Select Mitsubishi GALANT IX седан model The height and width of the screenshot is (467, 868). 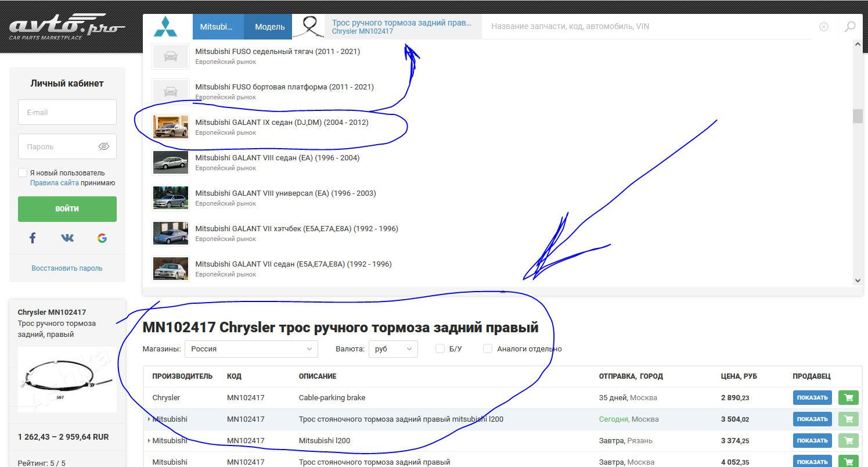282,123
